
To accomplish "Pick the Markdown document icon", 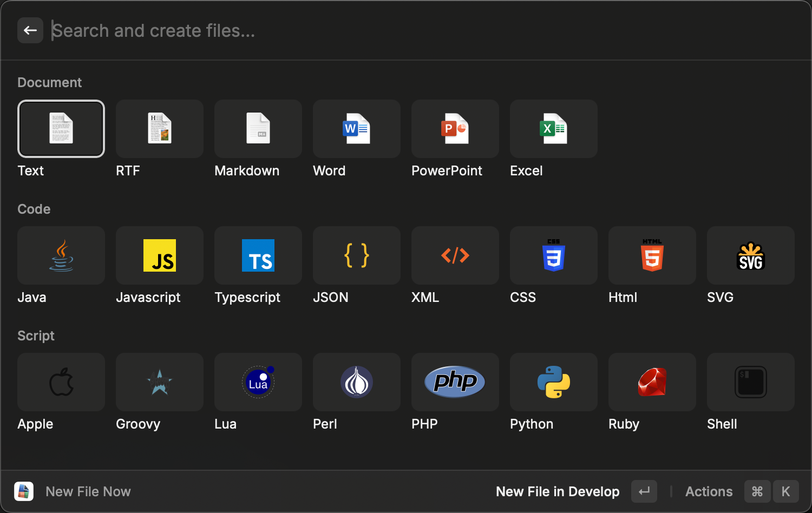I will click(x=258, y=129).
